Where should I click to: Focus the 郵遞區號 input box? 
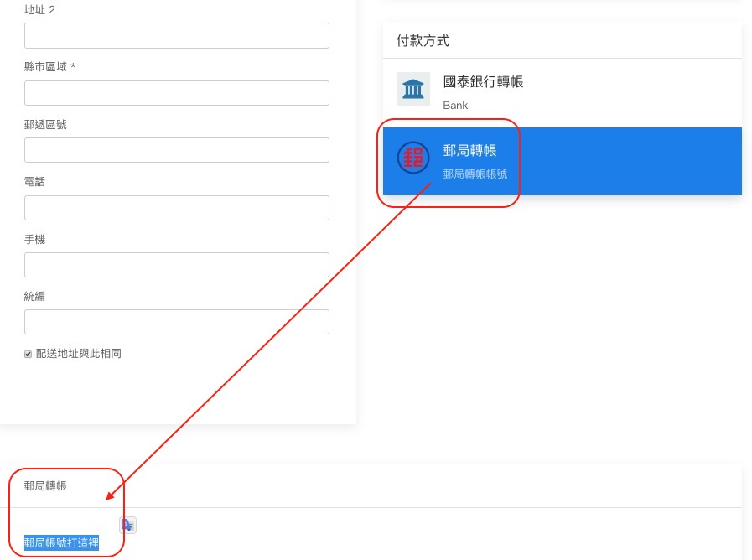[176, 150]
